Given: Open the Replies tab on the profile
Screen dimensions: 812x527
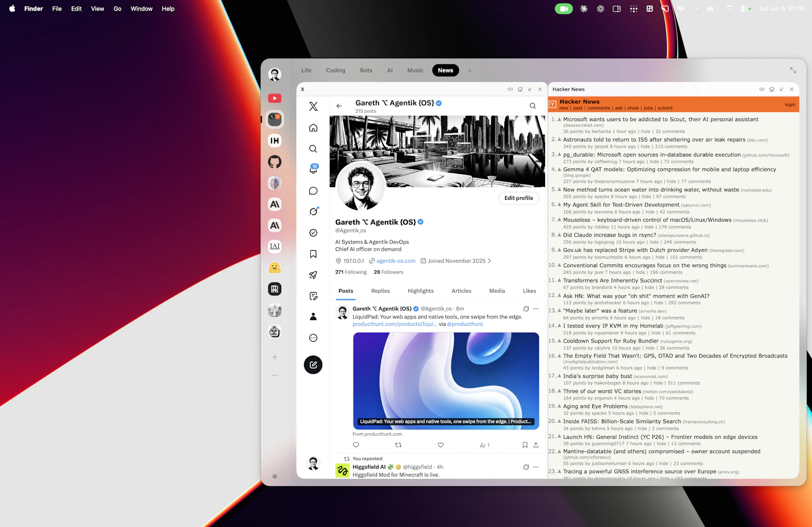Looking at the screenshot, I should pyautogui.click(x=381, y=291).
